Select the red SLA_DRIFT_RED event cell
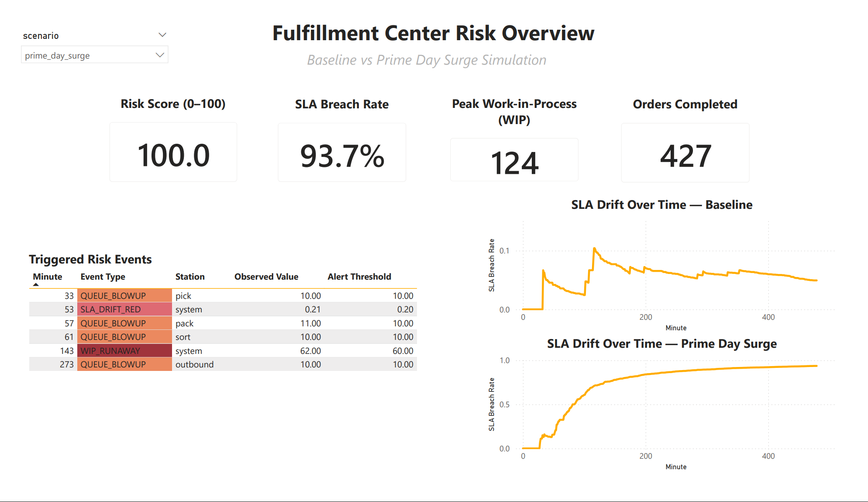 pos(124,309)
